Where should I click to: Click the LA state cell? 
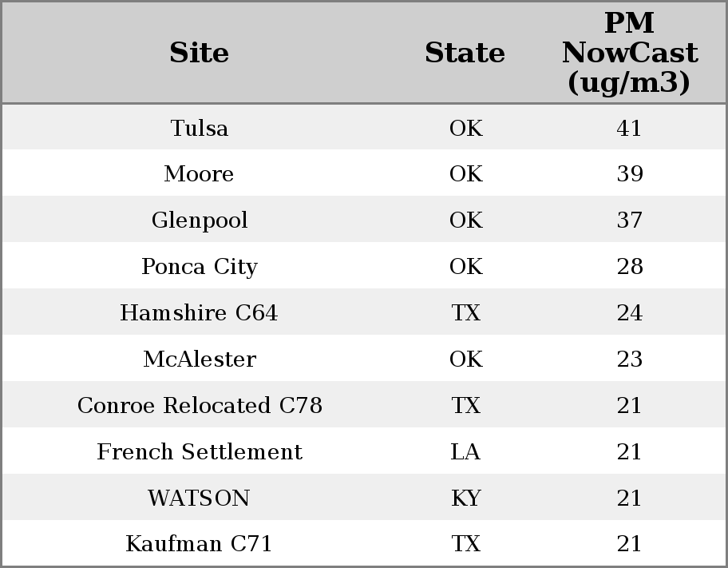465,451
